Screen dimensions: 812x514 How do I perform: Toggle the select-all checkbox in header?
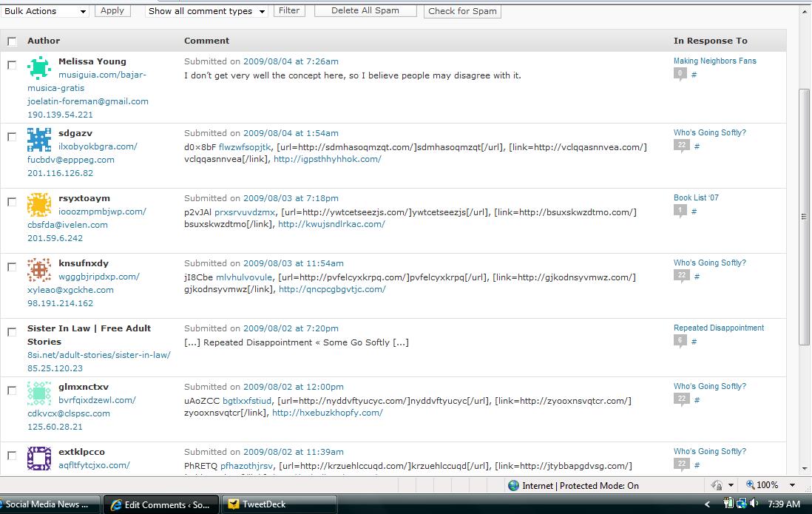12,41
